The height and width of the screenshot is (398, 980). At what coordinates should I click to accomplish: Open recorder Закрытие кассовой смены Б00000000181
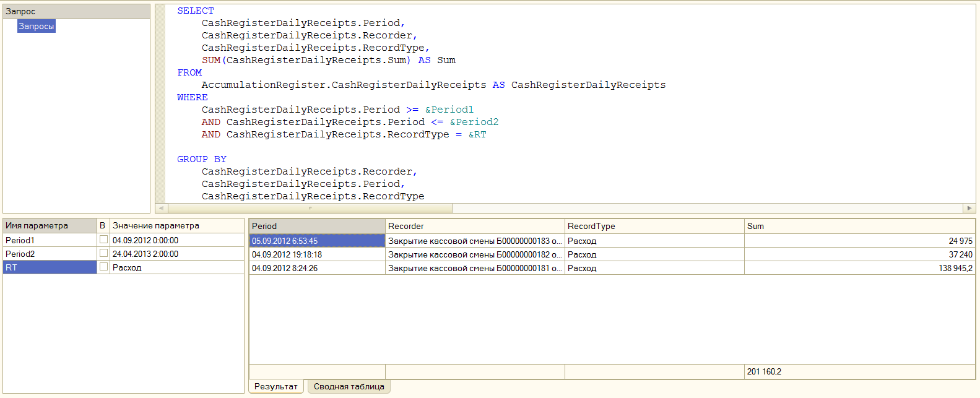click(474, 268)
